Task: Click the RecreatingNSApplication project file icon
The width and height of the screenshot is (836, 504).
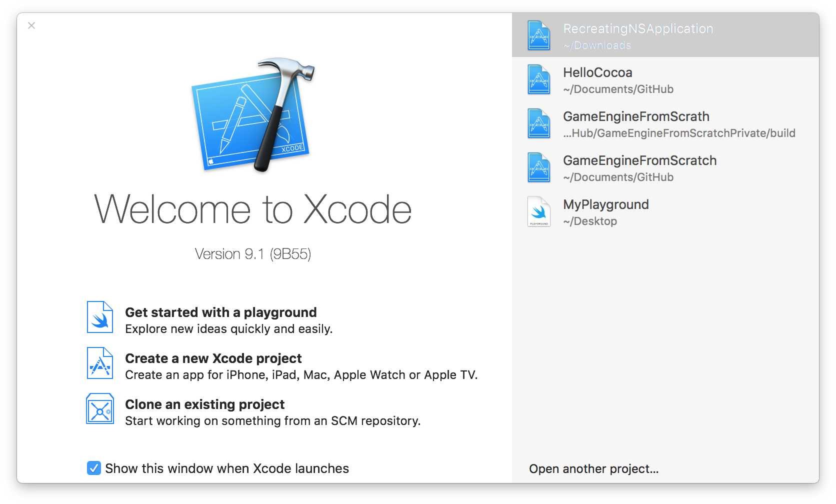Action: (x=539, y=35)
